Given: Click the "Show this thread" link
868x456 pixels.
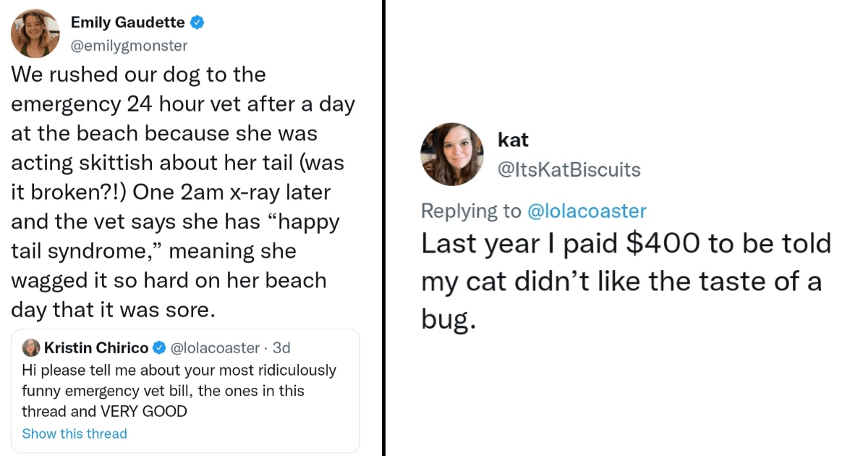Looking at the screenshot, I should click(x=75, y=434).
